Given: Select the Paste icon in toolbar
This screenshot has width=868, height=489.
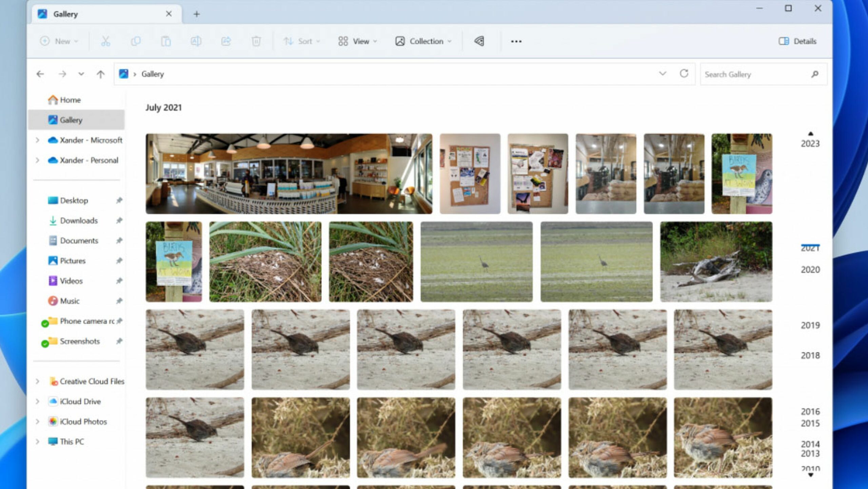Looking at the screenshot, I should (x=165, y=41).
